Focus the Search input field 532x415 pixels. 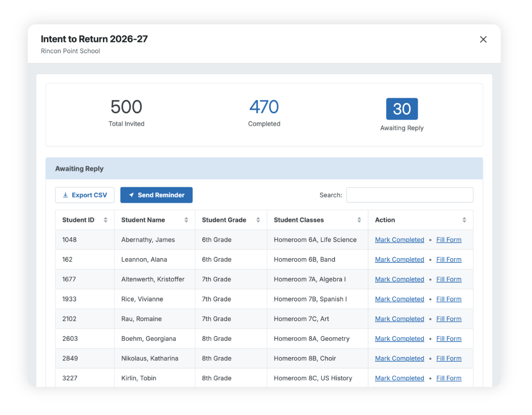[410, 195]
